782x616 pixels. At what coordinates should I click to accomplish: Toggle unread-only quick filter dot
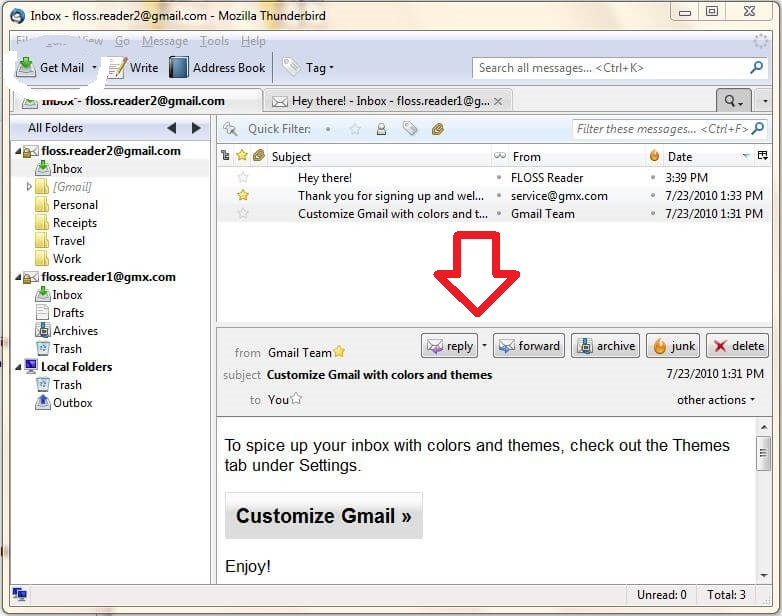click(x=328, y=129)
